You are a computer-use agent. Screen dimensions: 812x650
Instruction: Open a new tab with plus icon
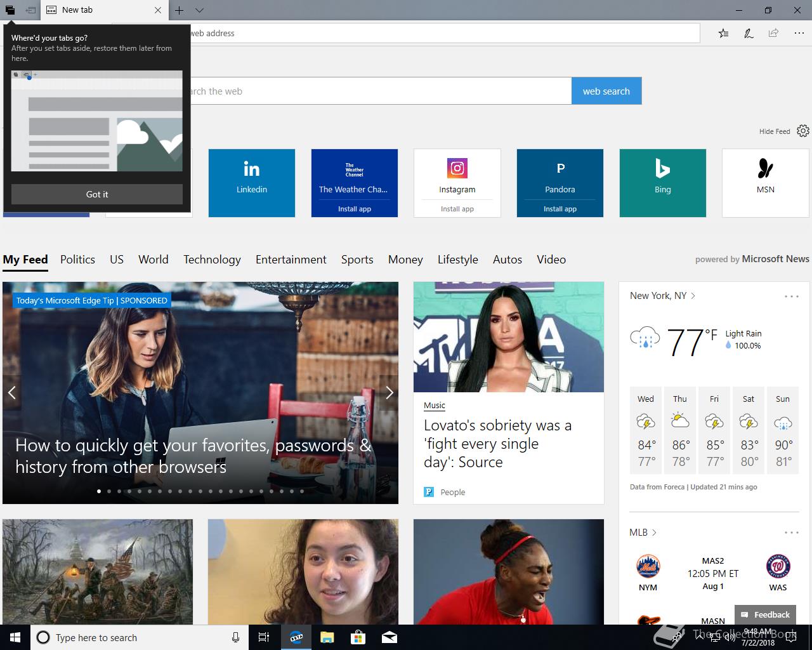click(180, 10)
